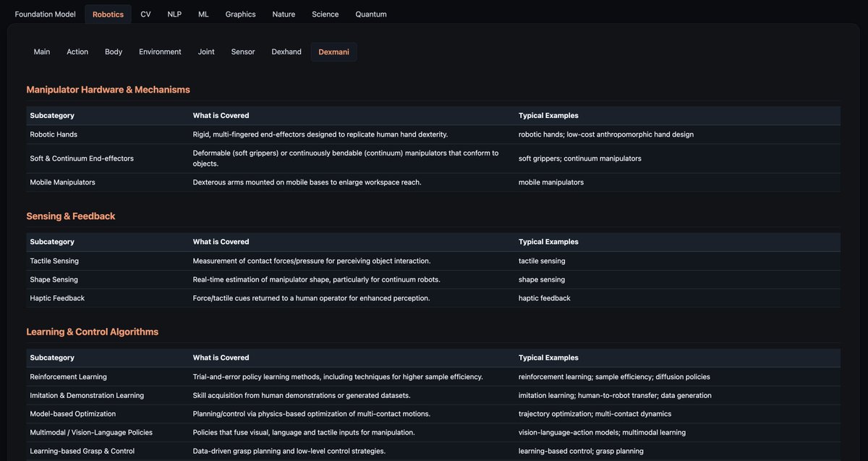Click 'vision-language-action models; multimodal learning' example

pos(602,432)
